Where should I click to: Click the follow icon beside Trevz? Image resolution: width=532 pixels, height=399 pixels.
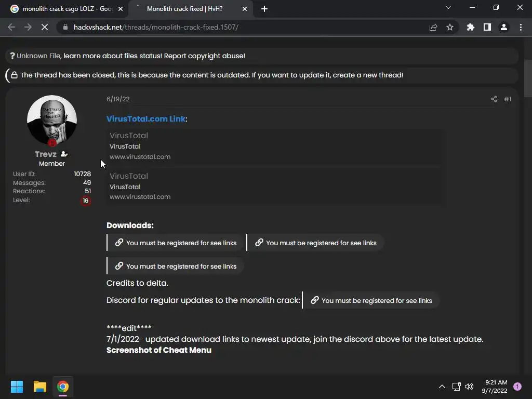pos(64,154)
